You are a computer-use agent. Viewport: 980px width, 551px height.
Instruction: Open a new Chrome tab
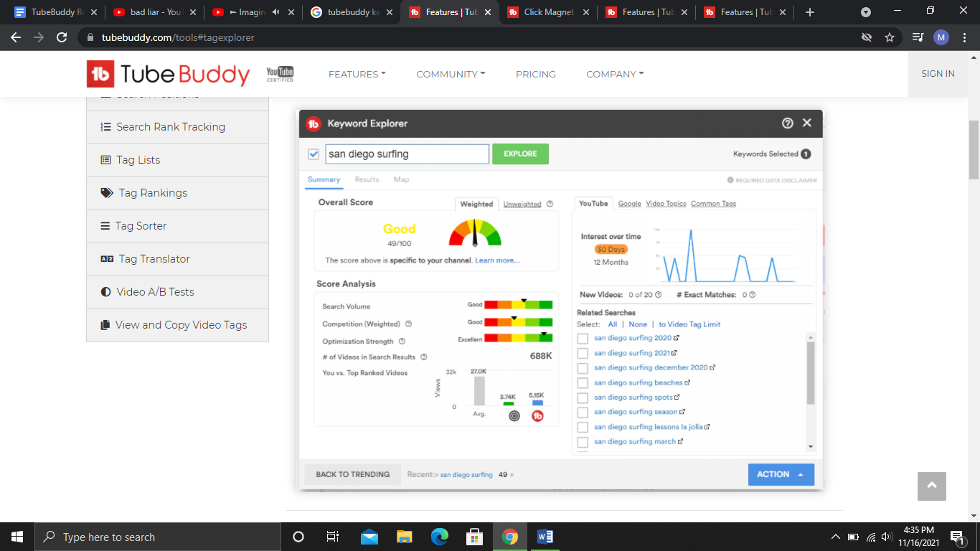tap(810, 12)
